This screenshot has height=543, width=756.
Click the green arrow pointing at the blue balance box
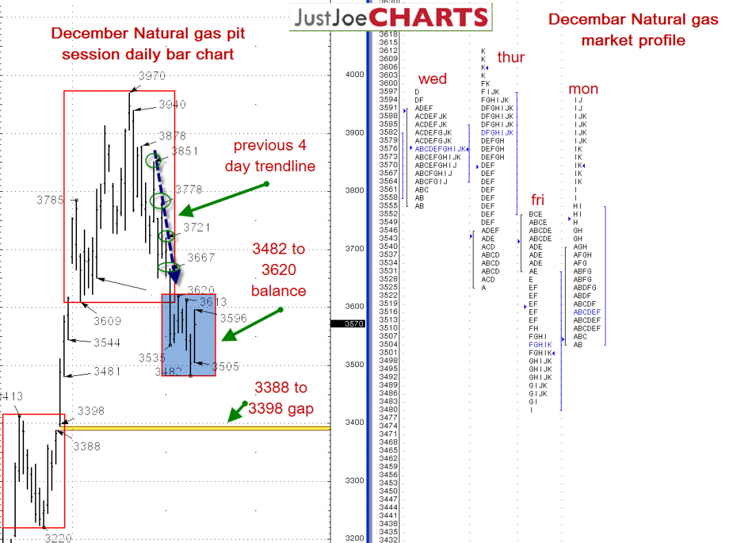(x=252, y=324)
